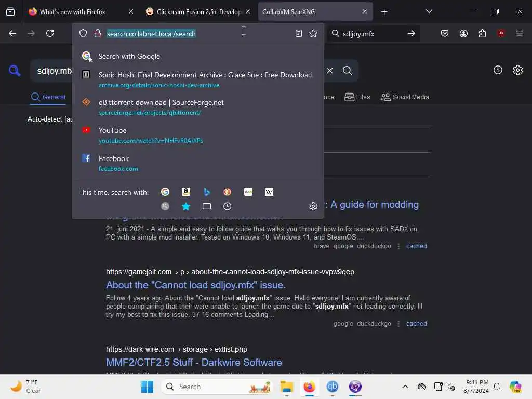Search this time with Amazon icon
532x399 pixels.
point(186,192)
